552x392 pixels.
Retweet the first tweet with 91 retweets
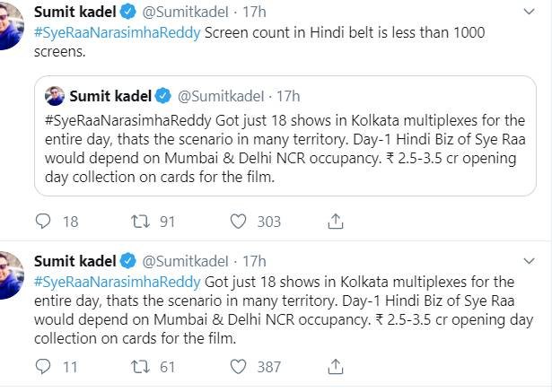pyautogui.click(x=140, y=221)
